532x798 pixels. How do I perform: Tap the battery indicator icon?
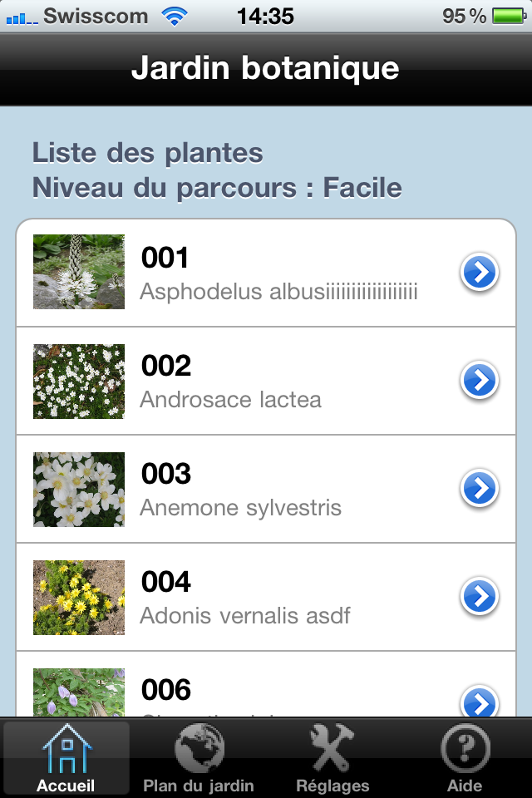(505, 16)
